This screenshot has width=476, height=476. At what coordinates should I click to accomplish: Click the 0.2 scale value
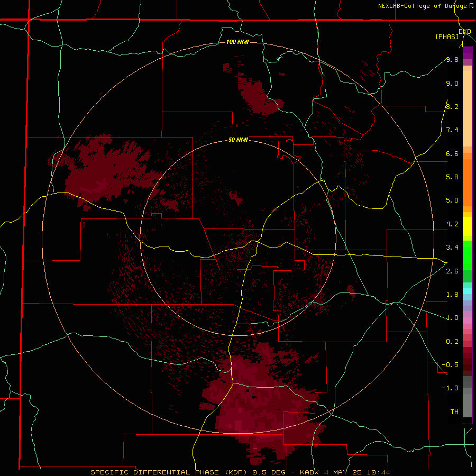click(452, 342)
